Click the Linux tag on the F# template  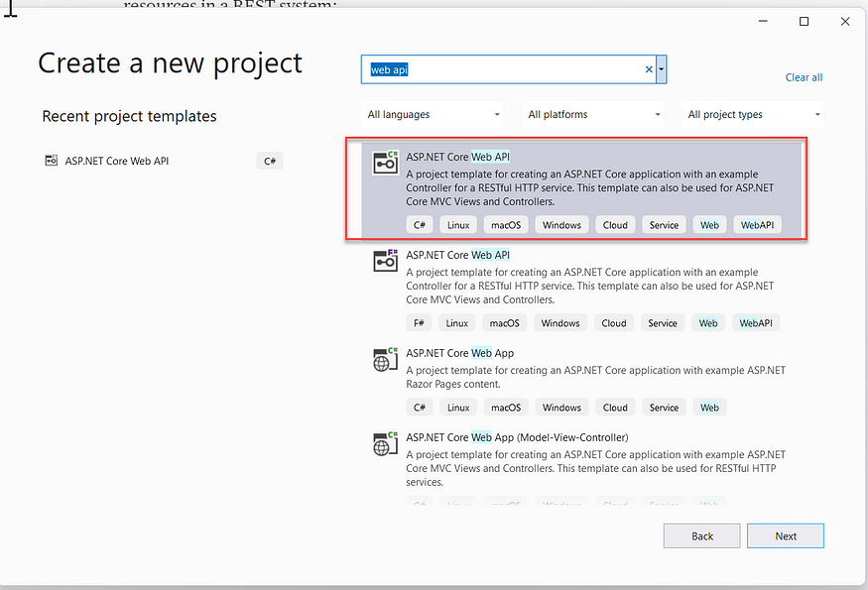click(456, 322)
